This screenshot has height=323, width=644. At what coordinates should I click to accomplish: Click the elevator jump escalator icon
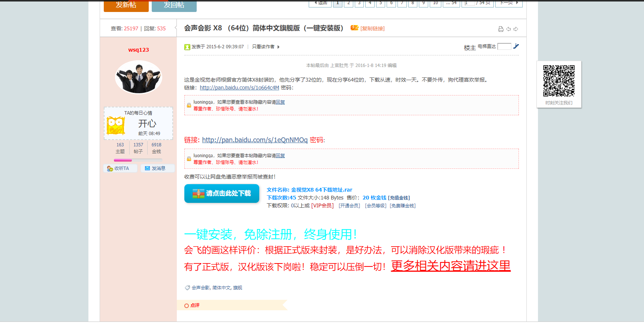tap(516, 46)
